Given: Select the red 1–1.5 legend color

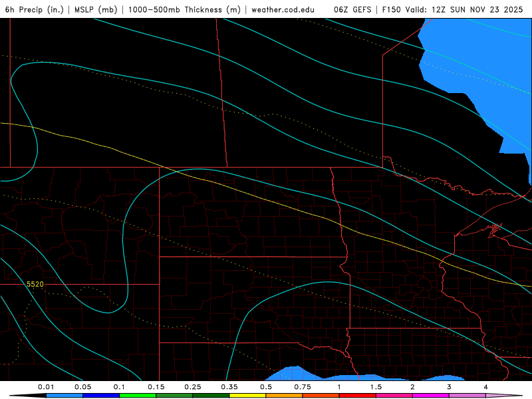Looking at the screenshot, I should (358, 396).
